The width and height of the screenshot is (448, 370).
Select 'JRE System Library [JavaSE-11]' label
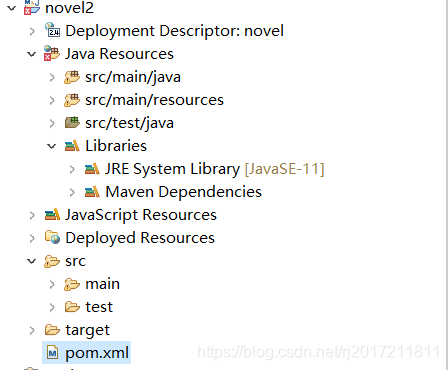215,169
